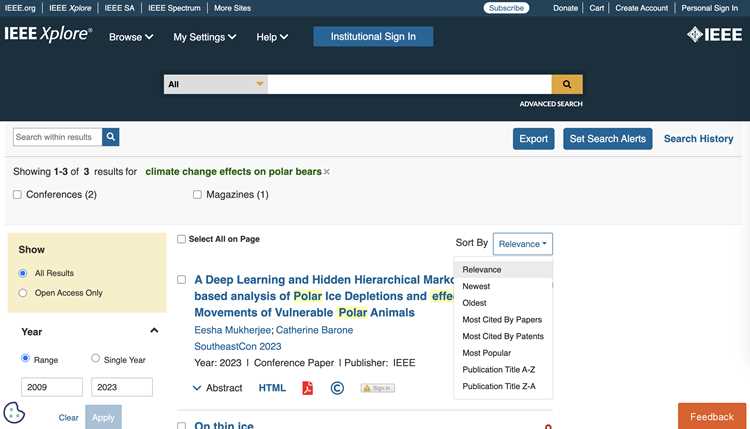
Task: Click the Institutional Sign In button
Action: click(373, 36)
